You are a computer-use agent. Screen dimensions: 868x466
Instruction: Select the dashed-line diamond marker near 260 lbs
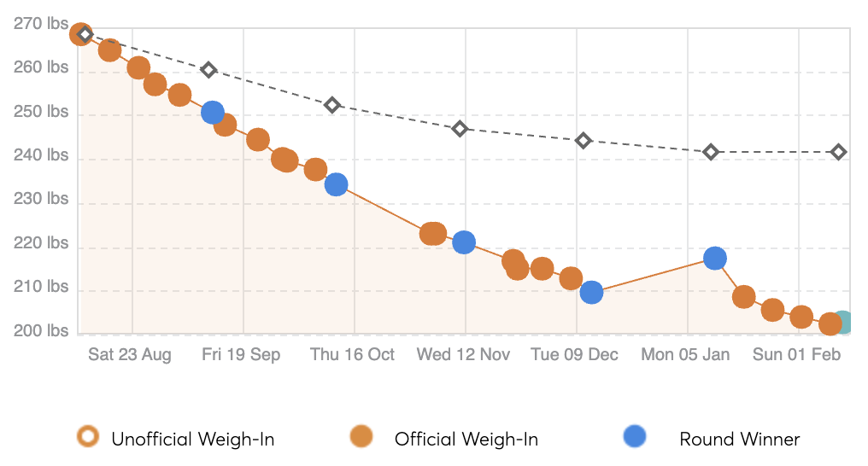pos(208,70)
